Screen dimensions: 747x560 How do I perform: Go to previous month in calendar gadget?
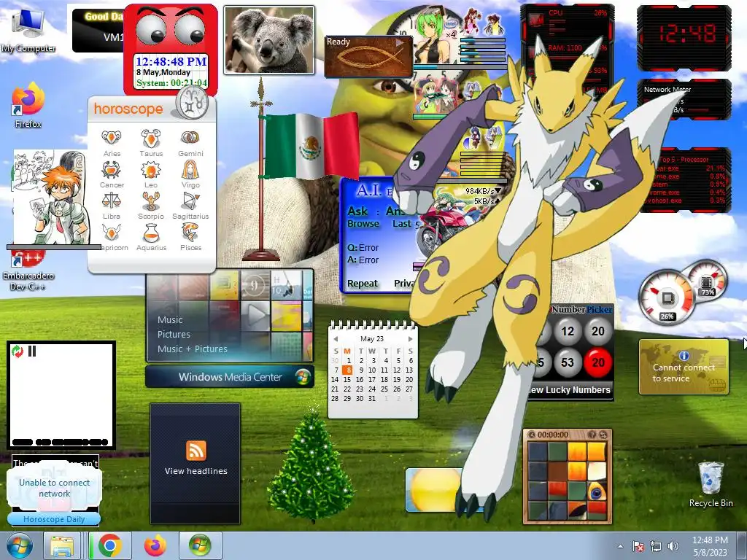point(336,339)
